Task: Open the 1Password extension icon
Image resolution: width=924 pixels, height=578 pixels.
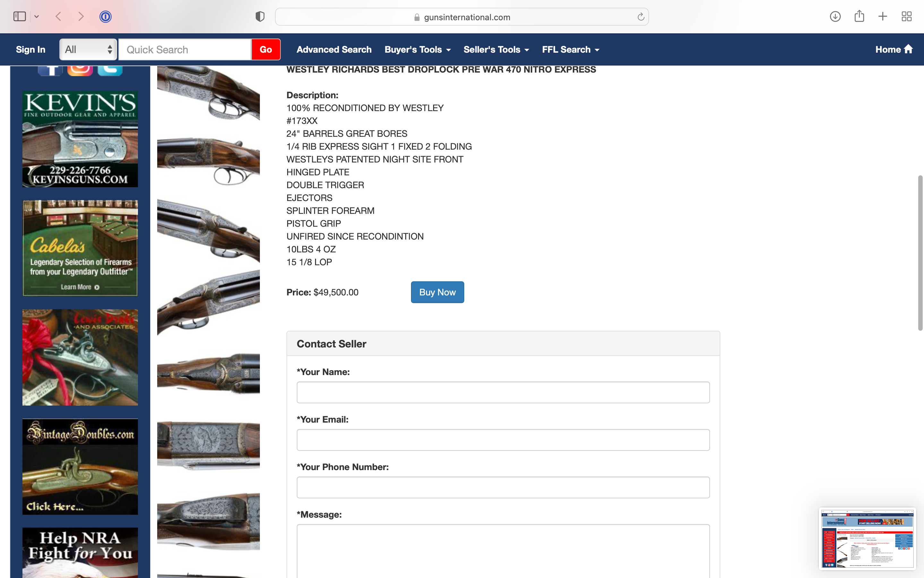Action: (105, 16)
